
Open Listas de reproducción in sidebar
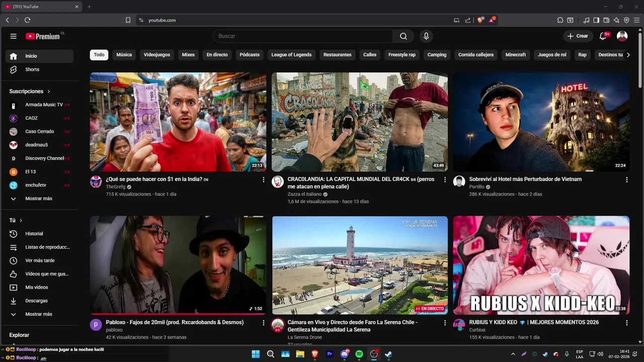[39, 247]
